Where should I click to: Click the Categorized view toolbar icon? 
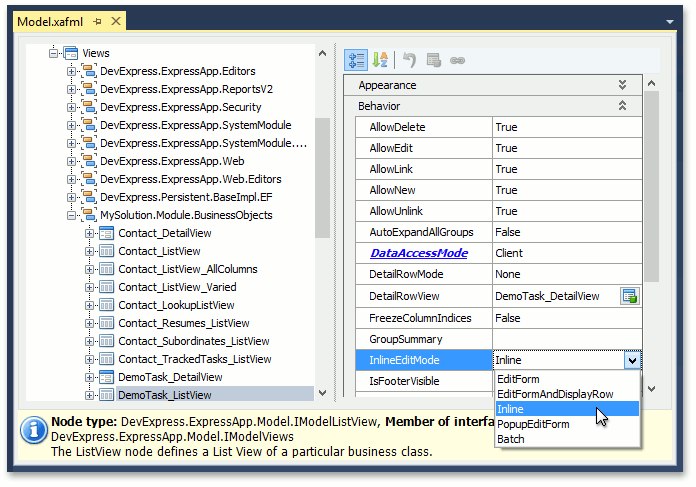click(356, 60)
